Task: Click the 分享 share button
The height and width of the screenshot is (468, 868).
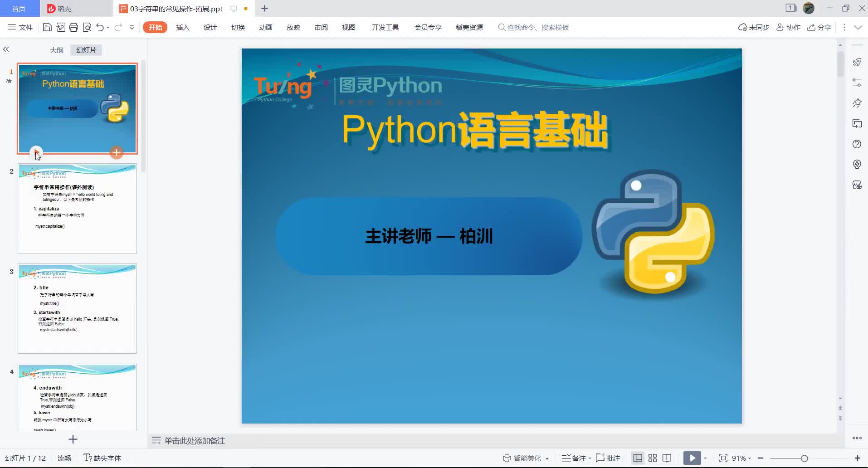Action: click(x=819, y=27)
